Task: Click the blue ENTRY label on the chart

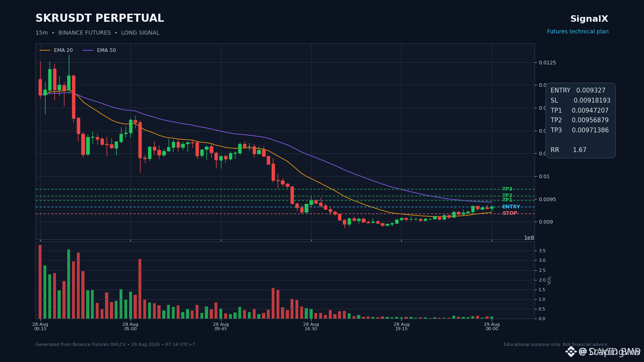Action: click(x=511, y=207)
